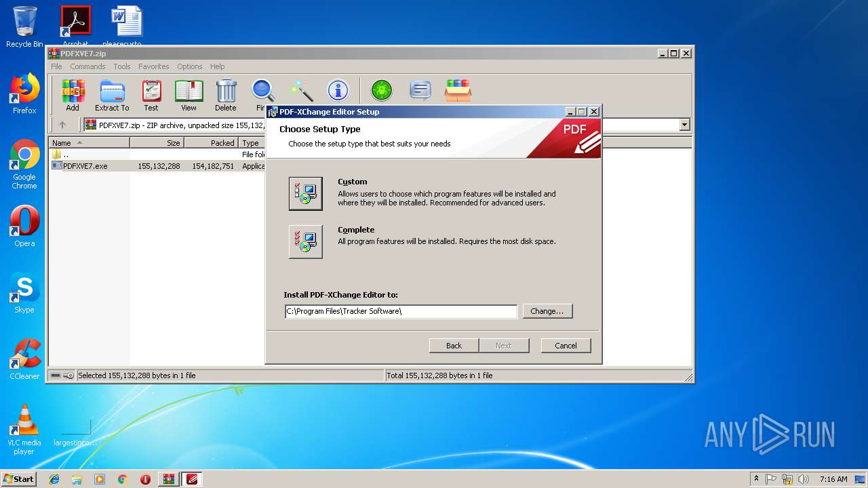Open the File menu
The image size is (868, 488).
(56, 66)
